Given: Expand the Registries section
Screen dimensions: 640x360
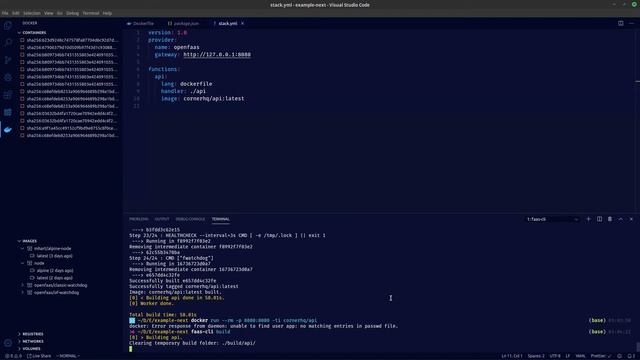Looking at the screenshot, I should coord(19,334).
